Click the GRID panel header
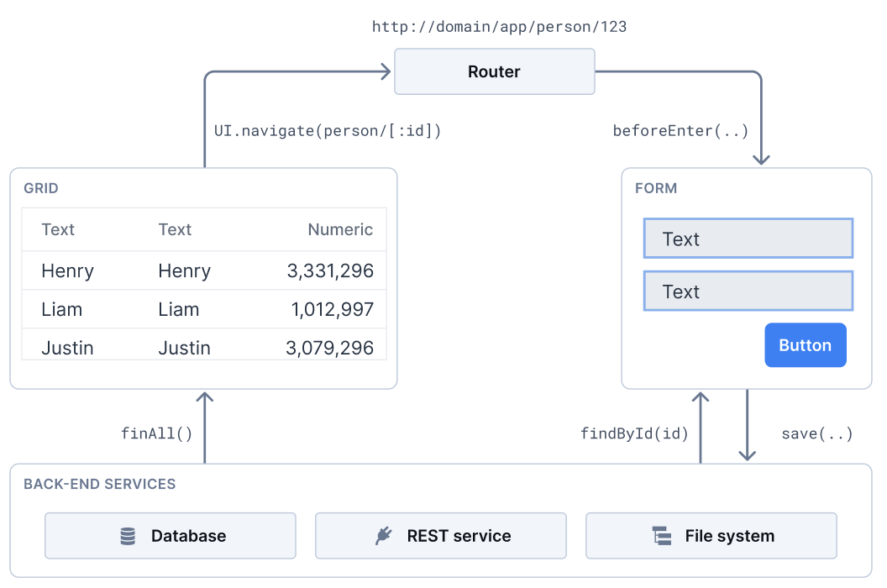887x588 pixels. point(40,188)
